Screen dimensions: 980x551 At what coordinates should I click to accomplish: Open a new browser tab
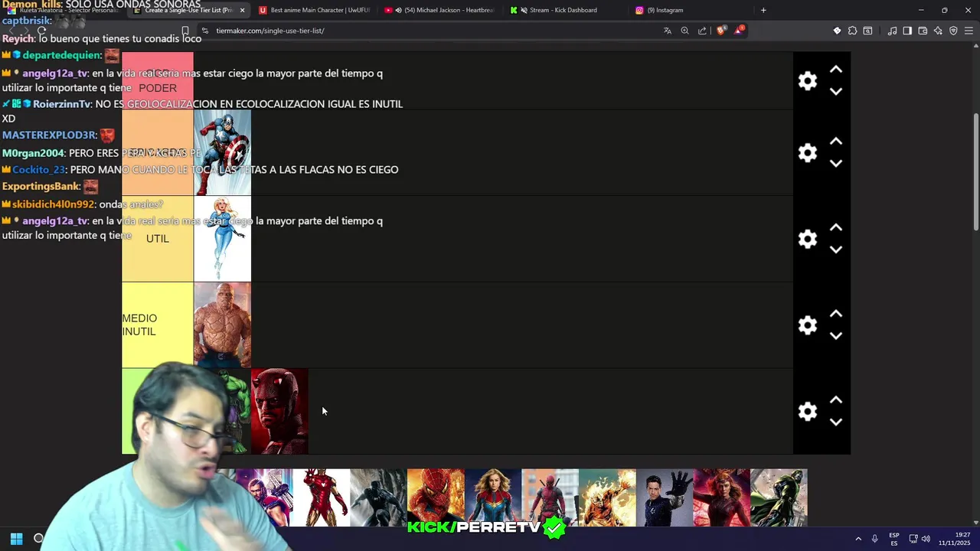click(763, 10)
